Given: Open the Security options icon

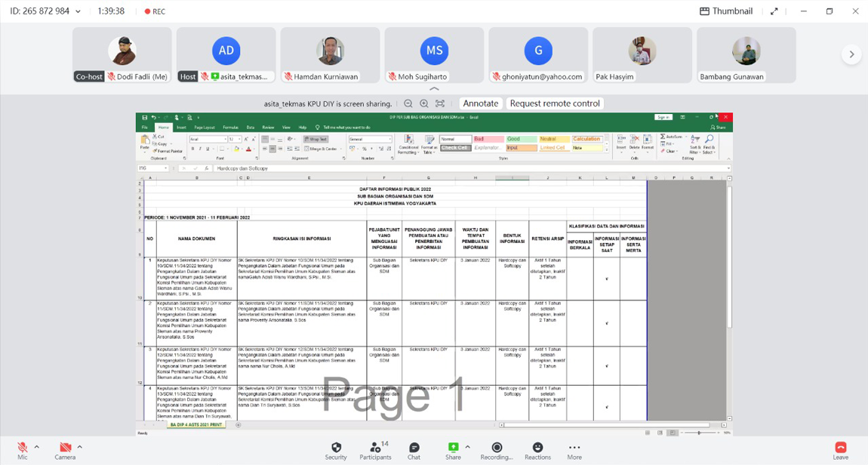Looking at the screenshot, I should point(336,448).
